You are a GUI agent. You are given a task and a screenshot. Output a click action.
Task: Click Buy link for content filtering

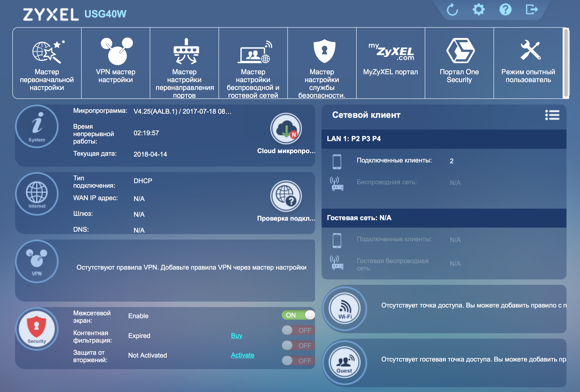(237, 336)
